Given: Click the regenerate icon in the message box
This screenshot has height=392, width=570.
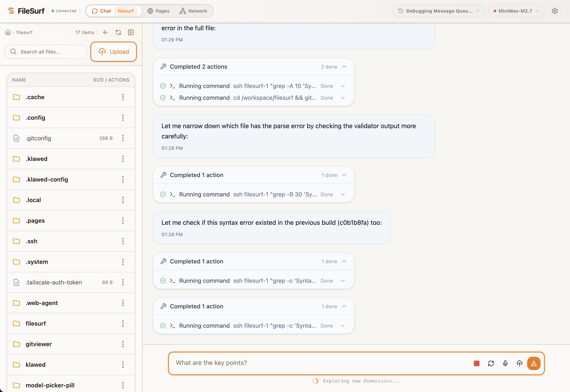Looking at the screenshot, I should [491, 363].
